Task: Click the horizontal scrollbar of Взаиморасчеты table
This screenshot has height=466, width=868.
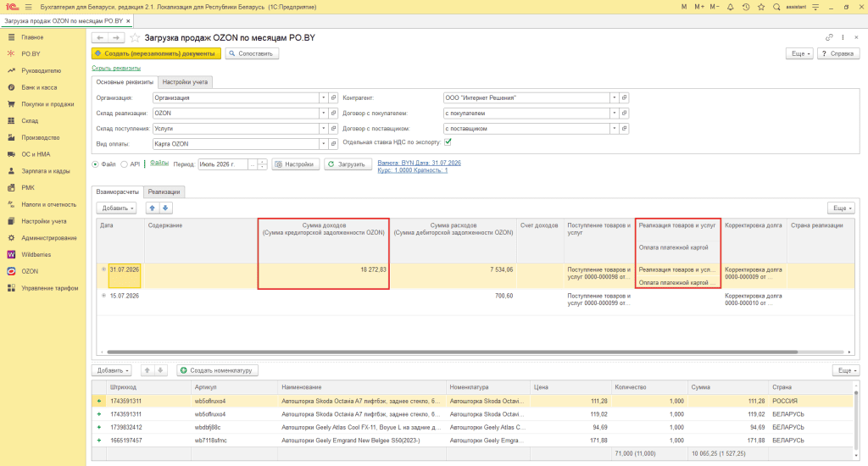Action: coord(453,352)
